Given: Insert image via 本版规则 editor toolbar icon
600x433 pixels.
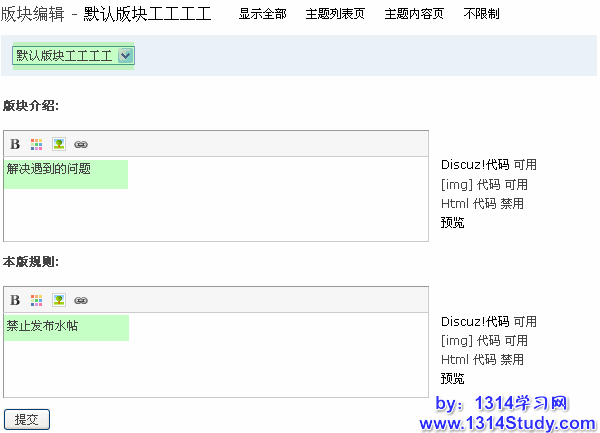Looking at the screenshot, I should coord(59,300).
